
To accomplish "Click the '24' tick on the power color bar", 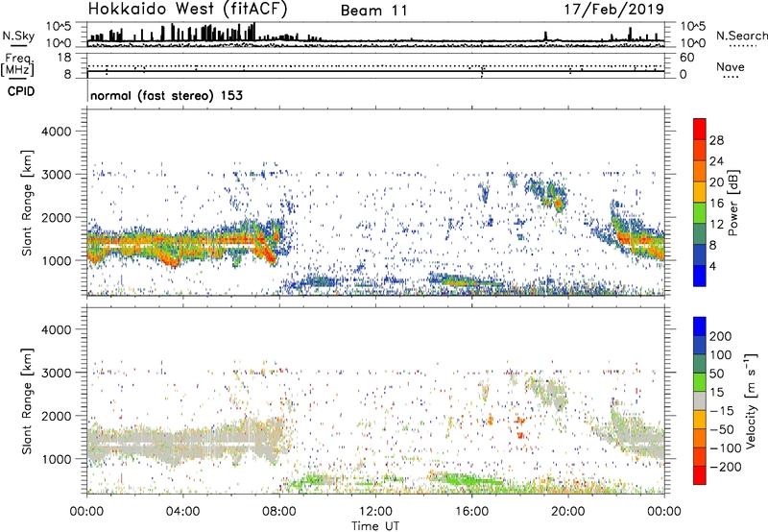I will [x=716, y=161].
